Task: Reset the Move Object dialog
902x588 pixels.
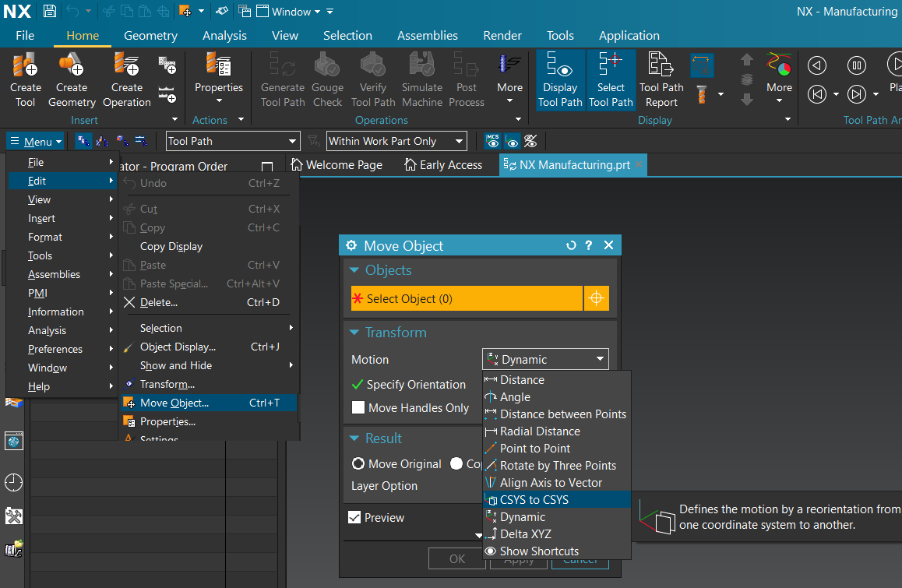Action: click(x=571, y=245)
